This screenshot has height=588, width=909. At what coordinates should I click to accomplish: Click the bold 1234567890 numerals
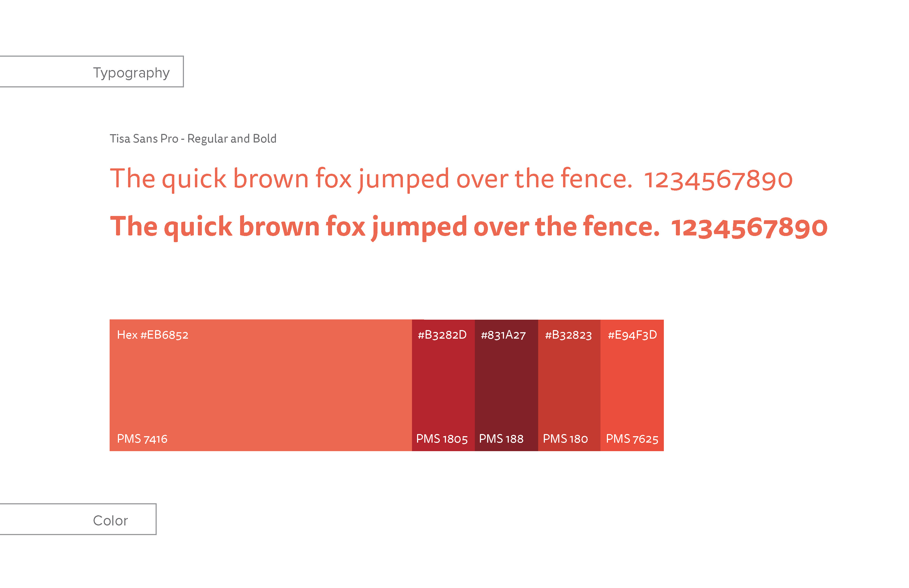click(749, 227)
